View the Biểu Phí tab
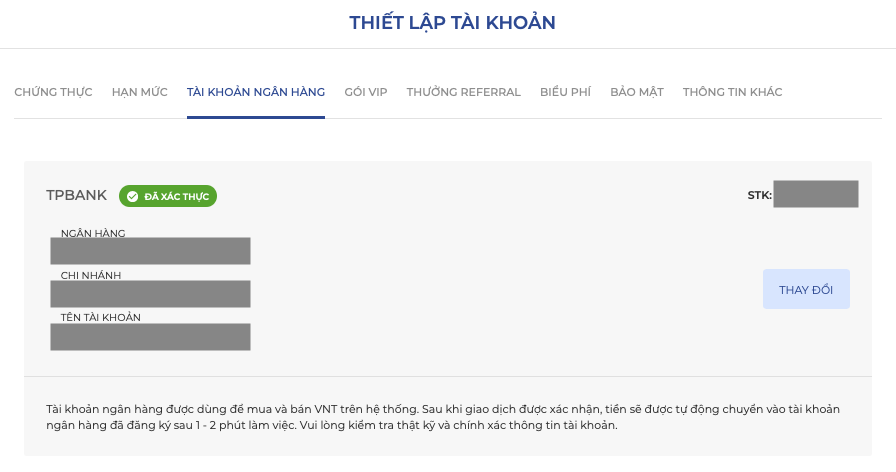This screenshot has width=896, height=472. pos(565,92)
